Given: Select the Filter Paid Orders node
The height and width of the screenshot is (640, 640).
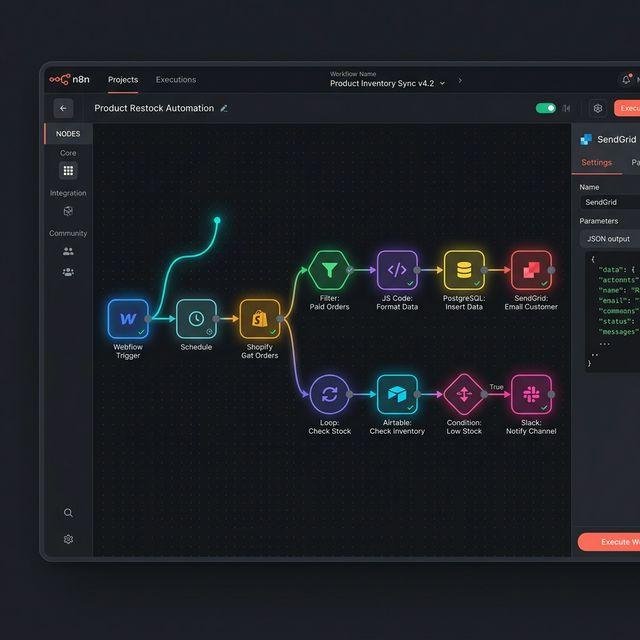Looking at the screenshot, I should pyautogui.click(x=329, y=270).
